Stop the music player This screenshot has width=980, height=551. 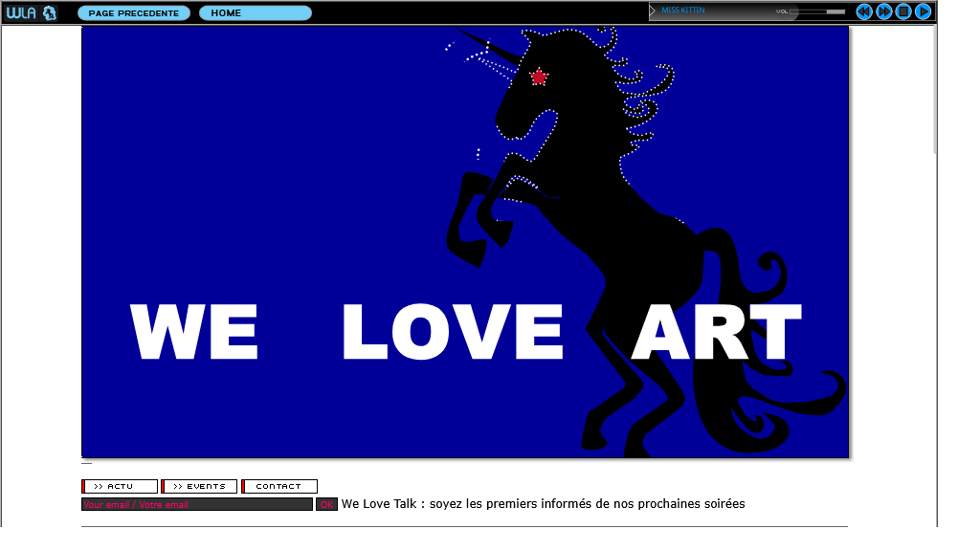(x=903, y=11)
